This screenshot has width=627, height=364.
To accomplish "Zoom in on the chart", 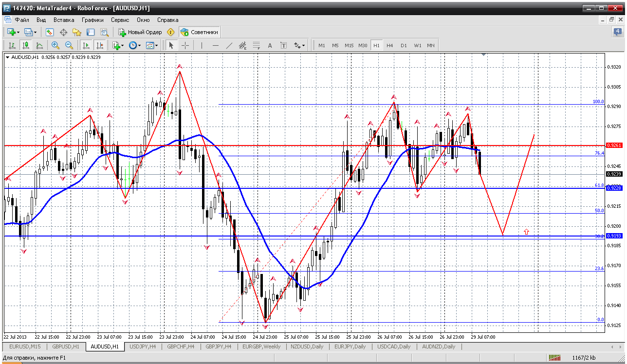I will coord(55,45).
